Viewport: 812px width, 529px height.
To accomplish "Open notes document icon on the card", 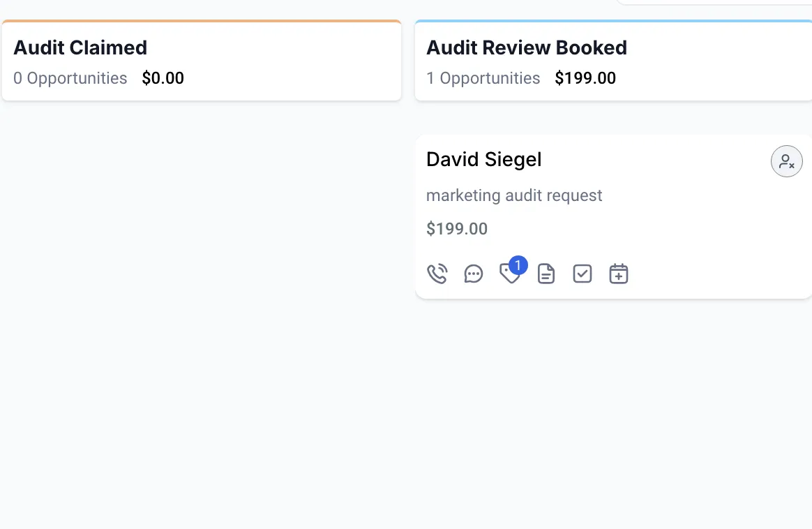I will point(546,274).
